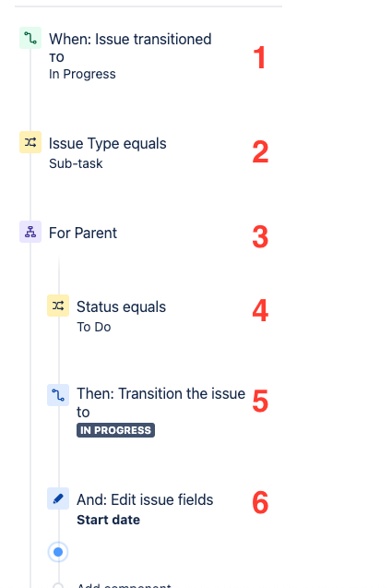This screenshot has height=588, width=392.
Task: Click the highlighted blue dot below Start date
Action: 58,552
